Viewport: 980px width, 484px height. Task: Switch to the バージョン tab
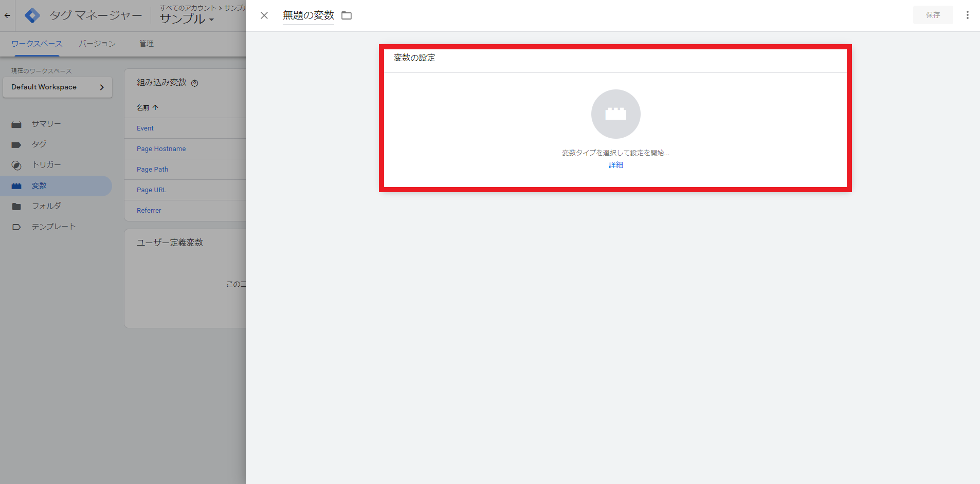(97, 44)
